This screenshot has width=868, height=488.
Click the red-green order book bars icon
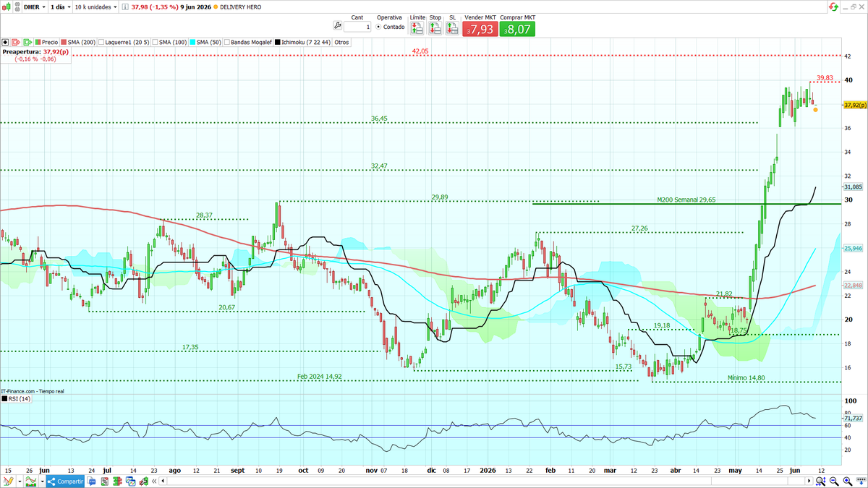tap(117, 481)
